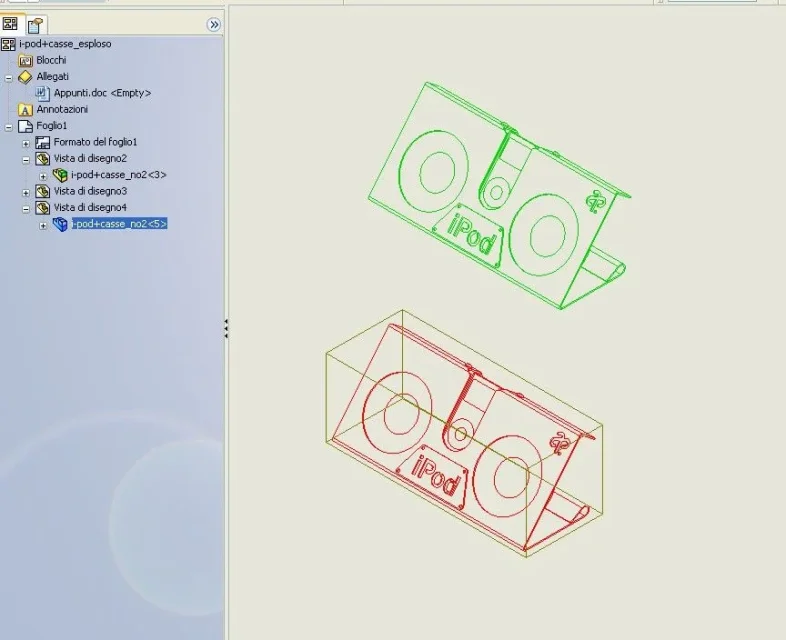Click the Vista di disegno3 view icon

click(43, 191)
